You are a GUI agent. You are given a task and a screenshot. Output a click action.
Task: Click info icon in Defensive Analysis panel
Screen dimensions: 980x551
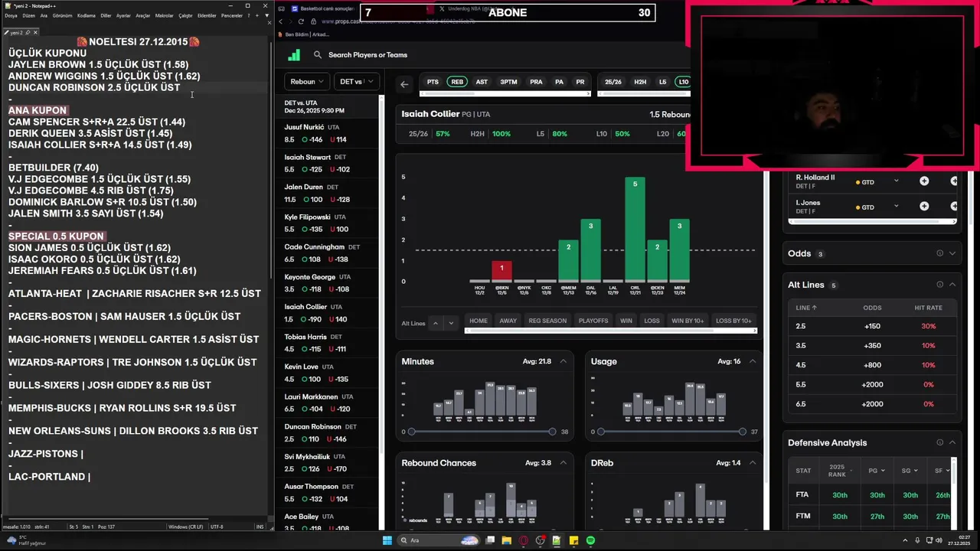pyautogui.click(x=939, y=442)
